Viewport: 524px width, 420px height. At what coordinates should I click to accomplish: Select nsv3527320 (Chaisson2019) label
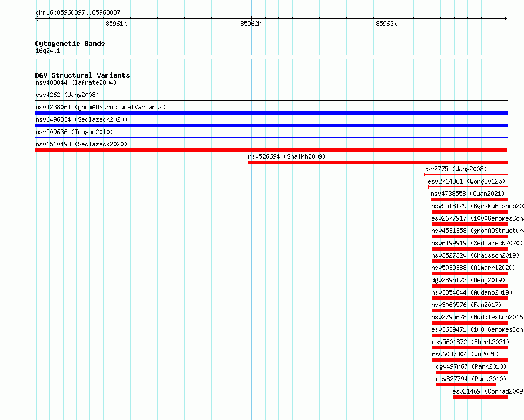(x=475, y=255)
